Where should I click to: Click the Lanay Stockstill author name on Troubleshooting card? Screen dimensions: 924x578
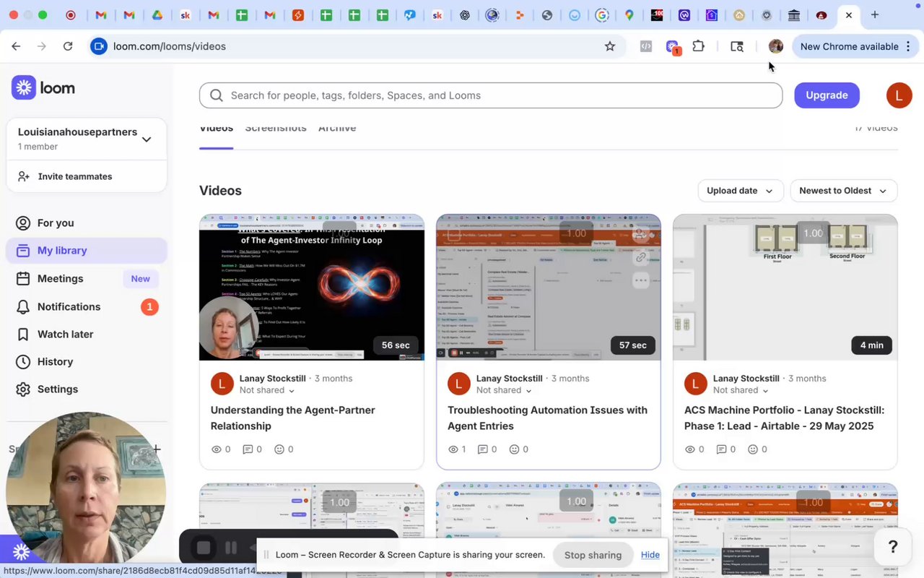point(509,379)
